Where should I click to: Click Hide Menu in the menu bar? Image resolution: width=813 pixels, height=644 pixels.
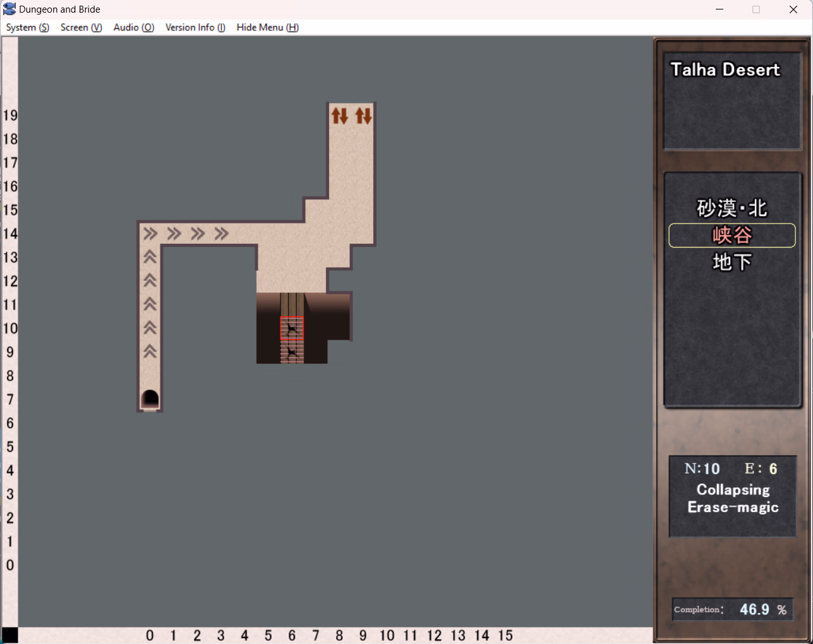pyautogui.click(x=267, y=27)
